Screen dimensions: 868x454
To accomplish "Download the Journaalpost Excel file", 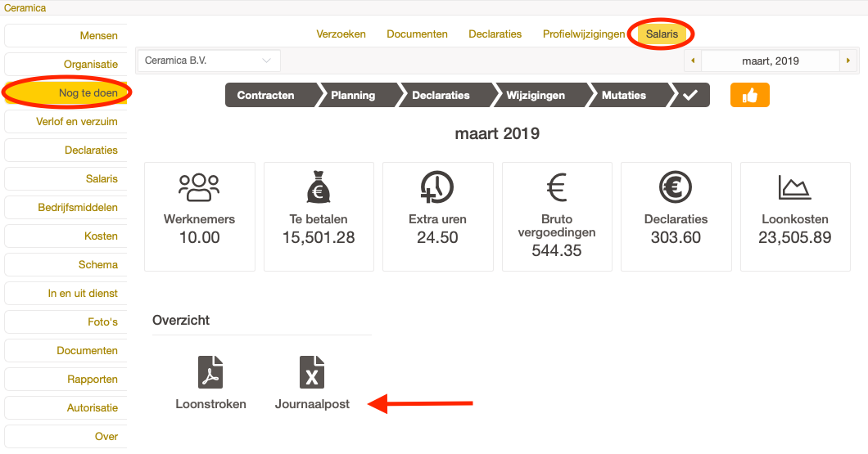I will 312,372.
